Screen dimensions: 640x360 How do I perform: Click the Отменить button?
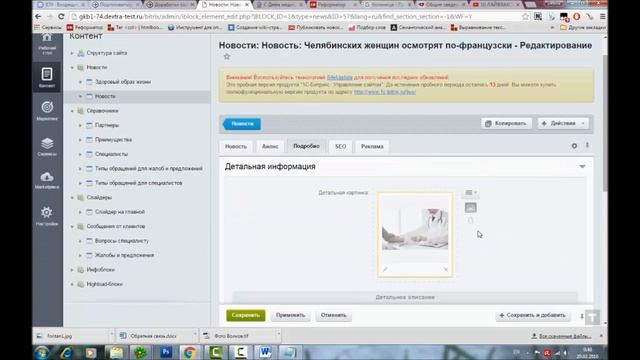click(333, 315)
